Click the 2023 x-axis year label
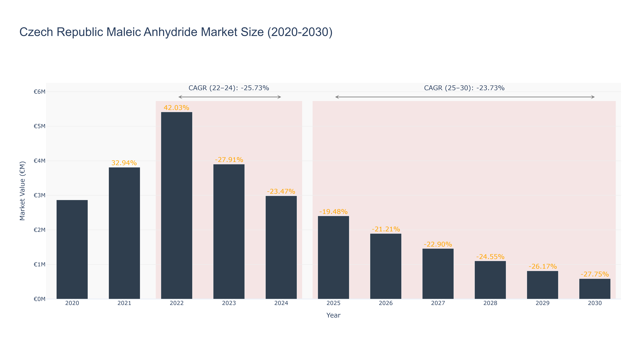The image size is (644, 345). (229, 303)
